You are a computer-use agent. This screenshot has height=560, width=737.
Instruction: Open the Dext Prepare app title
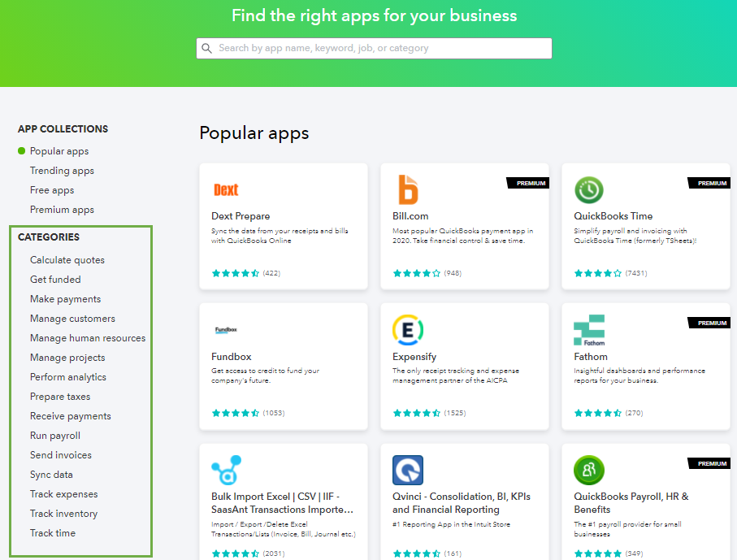pos(241,216)
